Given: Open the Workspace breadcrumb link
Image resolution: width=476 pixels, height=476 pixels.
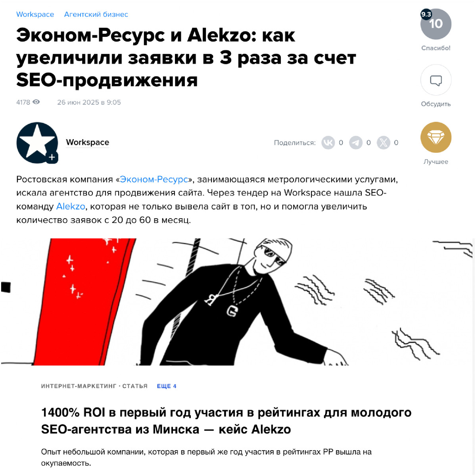Looking at the screenshot, I should [35, 14].
